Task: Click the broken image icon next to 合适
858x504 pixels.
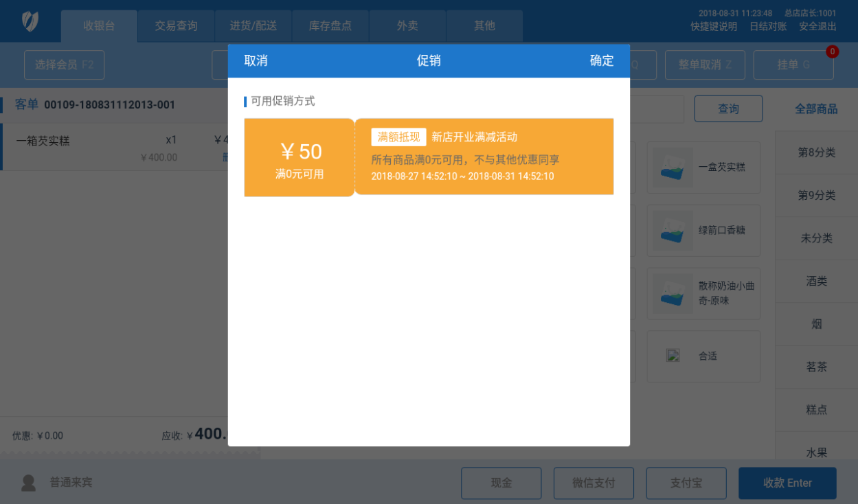Action: coord(673,356)
